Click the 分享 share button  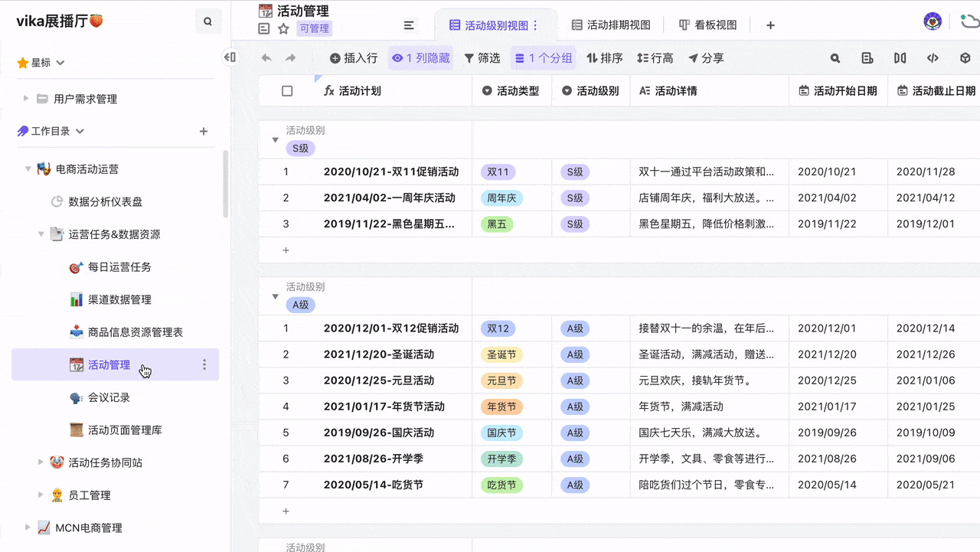point(705,58)
